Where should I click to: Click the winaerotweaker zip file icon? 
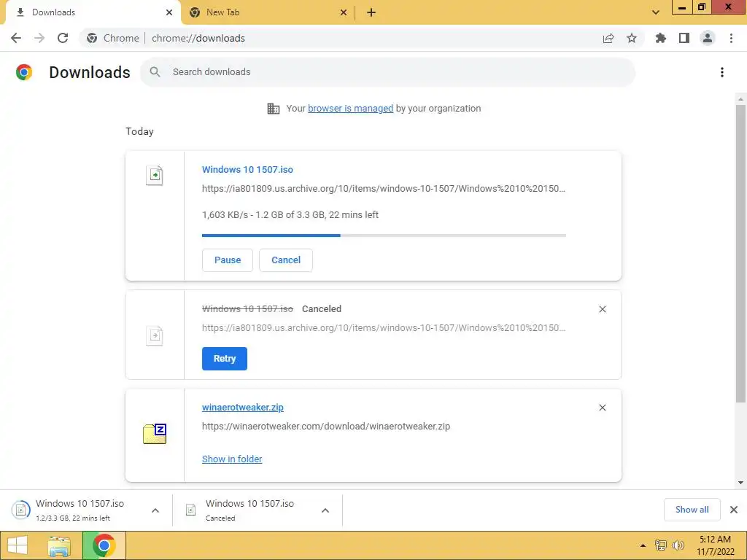point(155,433)
